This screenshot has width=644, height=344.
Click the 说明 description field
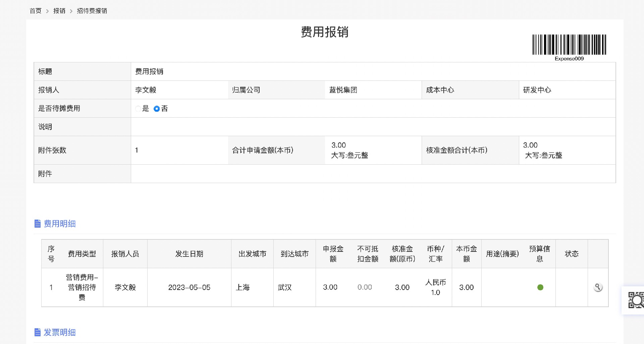(373, 127)
